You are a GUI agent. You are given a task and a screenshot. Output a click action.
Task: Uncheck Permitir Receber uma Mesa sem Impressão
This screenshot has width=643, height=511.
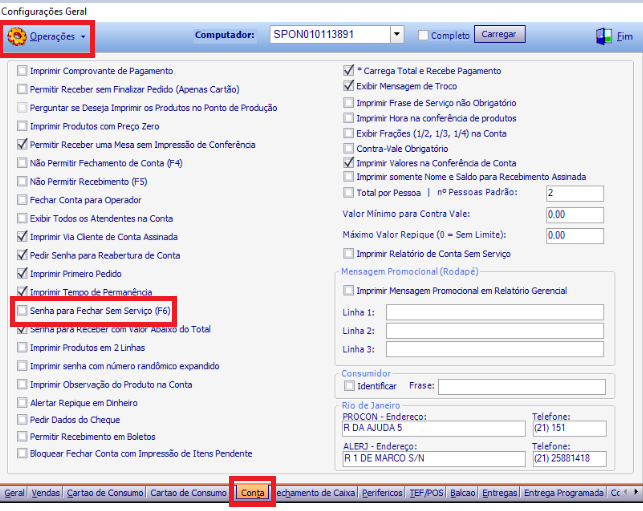point(22,144)
